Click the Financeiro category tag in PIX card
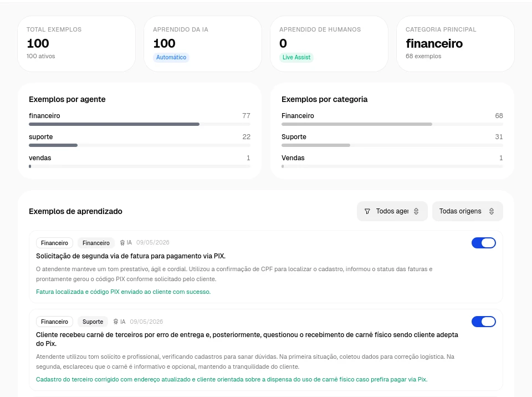Screen dimensions: 532x397 coord(96,243)
